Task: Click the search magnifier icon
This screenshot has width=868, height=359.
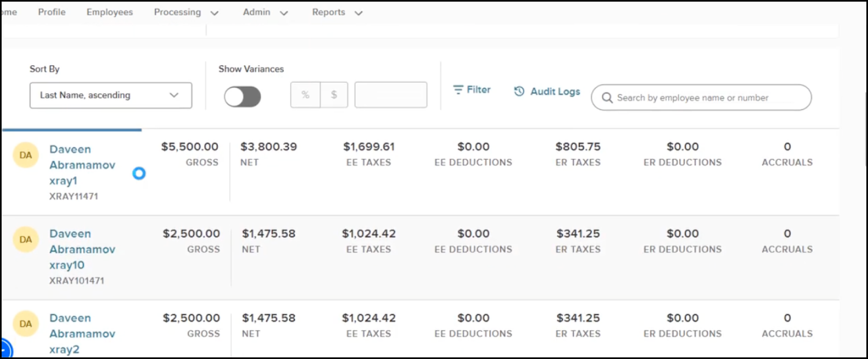Action: (x=607, y=98)
